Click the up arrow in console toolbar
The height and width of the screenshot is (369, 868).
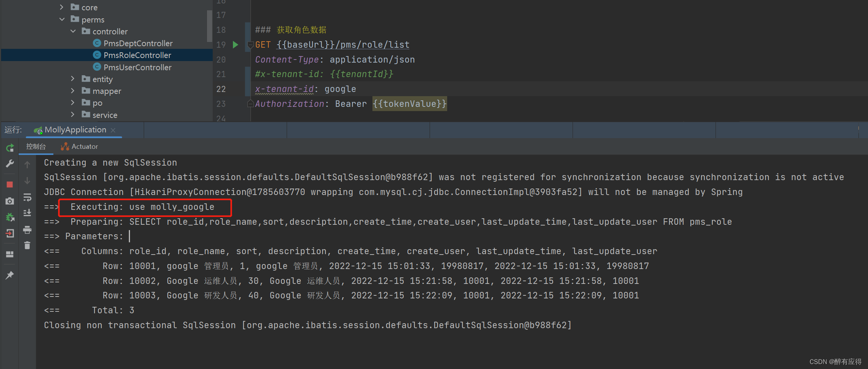click(27, 164)
